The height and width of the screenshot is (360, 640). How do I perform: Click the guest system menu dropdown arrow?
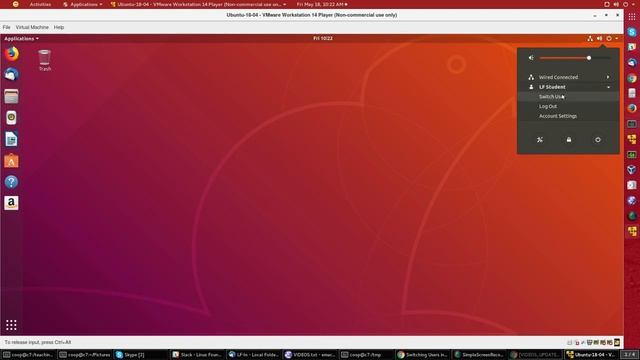pyautogui.click(x=616, y=38)
